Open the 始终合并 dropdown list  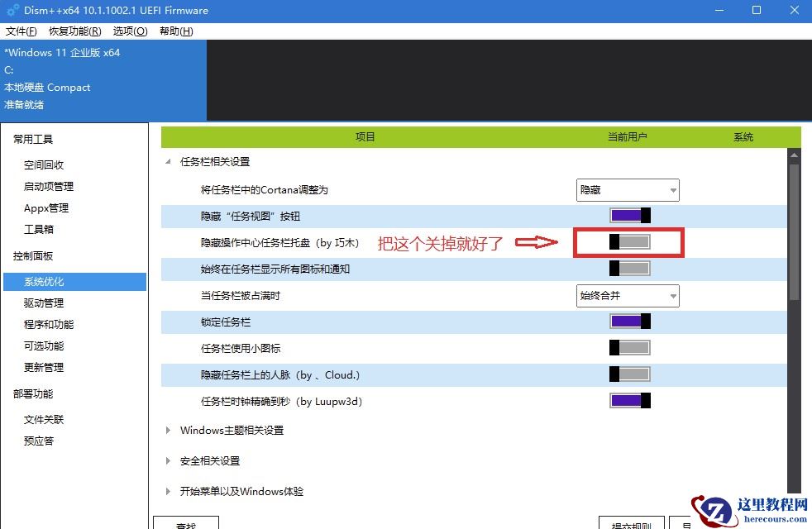click(627, 295)
